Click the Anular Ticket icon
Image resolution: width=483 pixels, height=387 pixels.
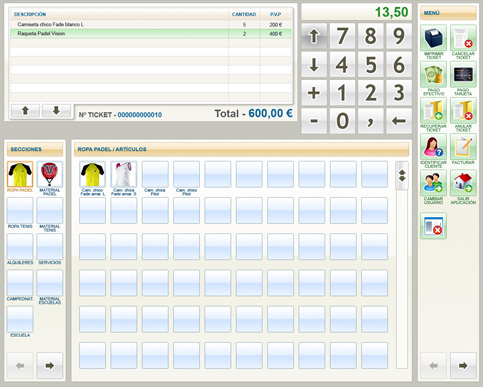[x=463, y=111]
